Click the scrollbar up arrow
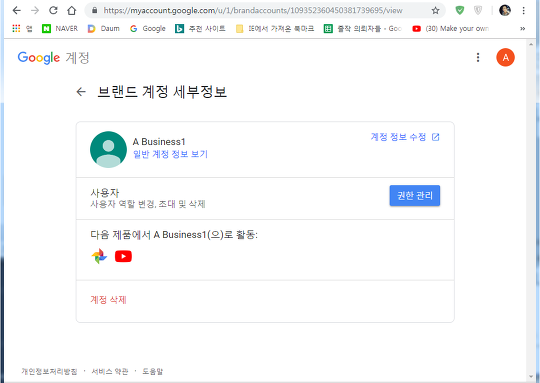This screenshot has height=383, width=540. tap(531, 44)
